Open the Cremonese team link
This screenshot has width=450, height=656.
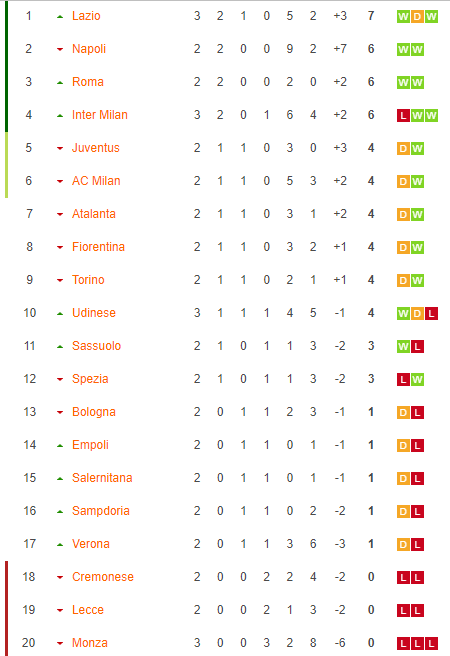pos(103,577)
